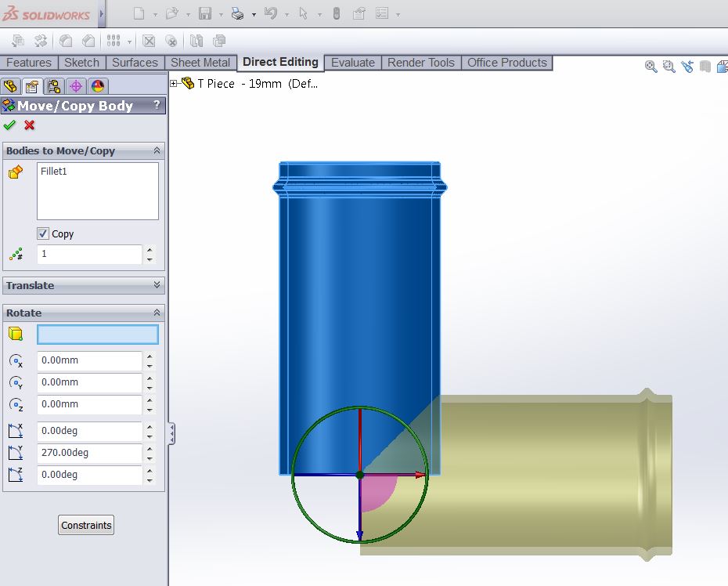Select the Zoom to Area tool
The width and height of the screenshot is (728, 586).
pos(669,67)
